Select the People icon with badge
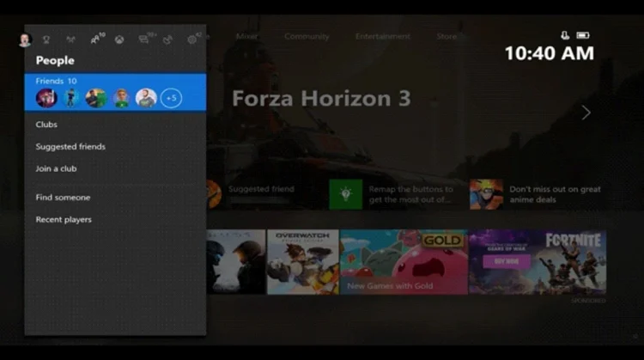The height and width of the screenshot is (360, 644). [97, 39]
